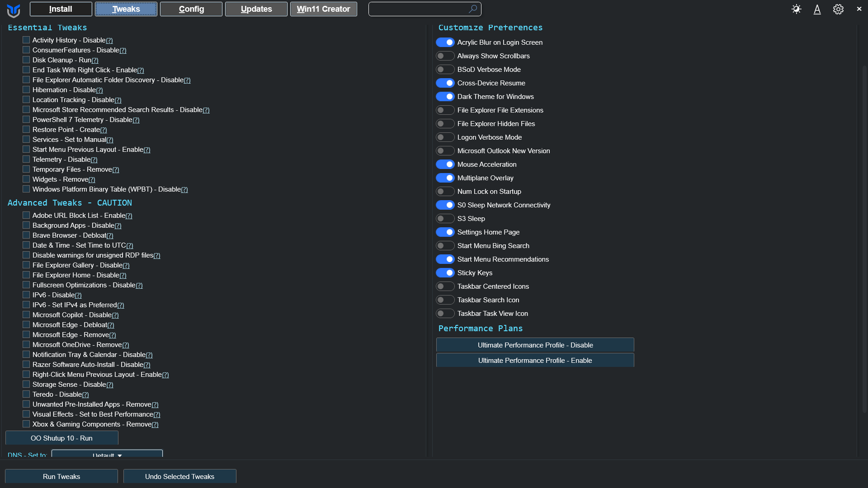Check Restore Point - Create
This screenshot has height=488, width=868.
click(x=26, y=129)
